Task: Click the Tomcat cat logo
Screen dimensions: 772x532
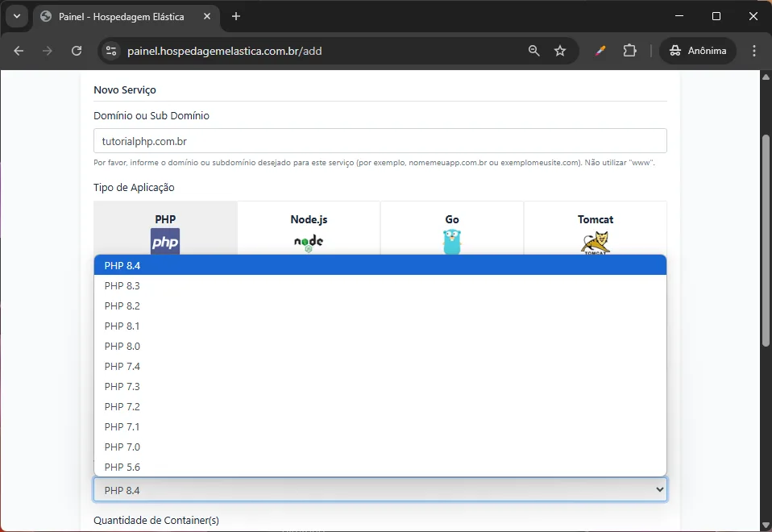Action: 596,243
